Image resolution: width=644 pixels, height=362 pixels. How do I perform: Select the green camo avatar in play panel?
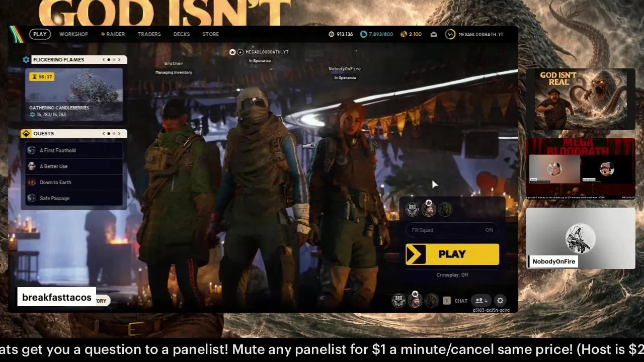pyautogui.click(x=445, y=210)
